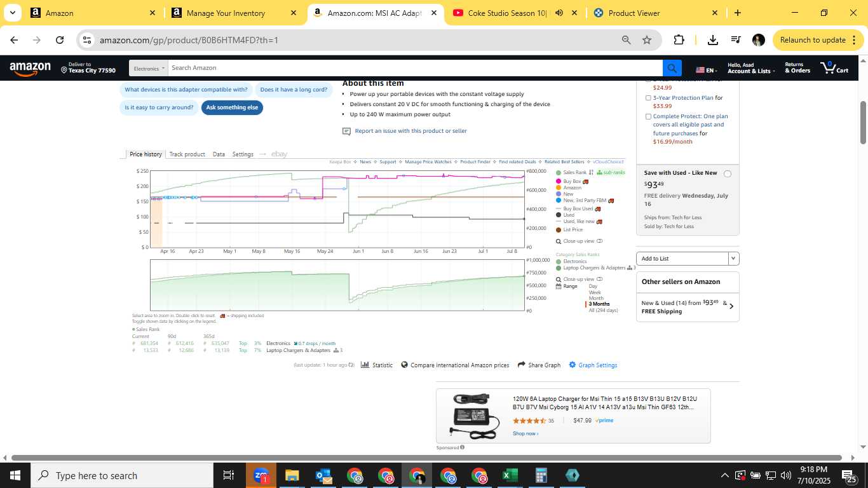The image size is (868, 488).
Task: Toggle Amazon price series in legend
Action: [569, 188]
